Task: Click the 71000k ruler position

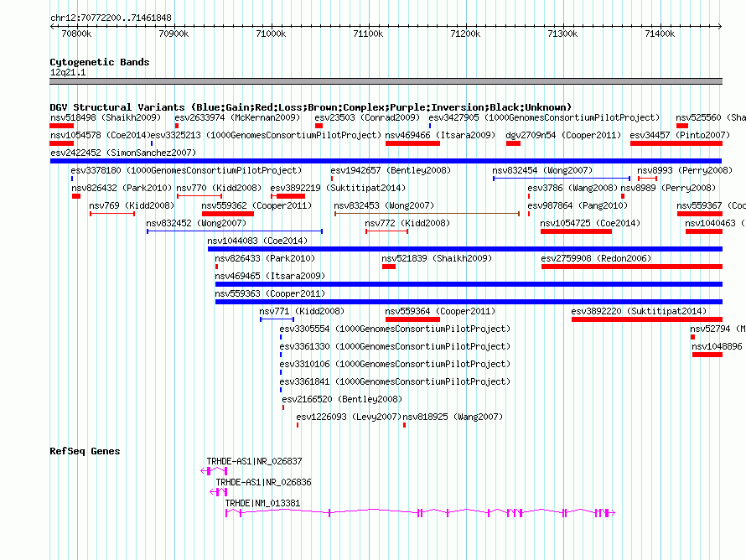Action: (272, 34)
